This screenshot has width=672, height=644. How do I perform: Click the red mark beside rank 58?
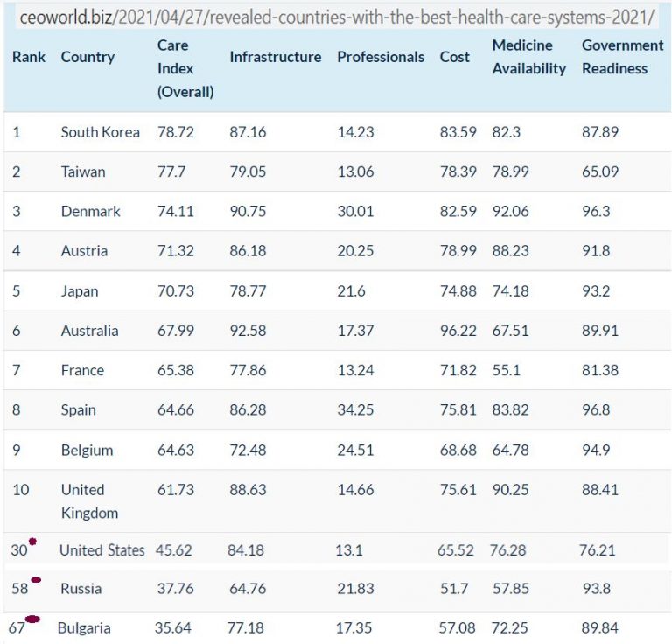tap(36, 579)
